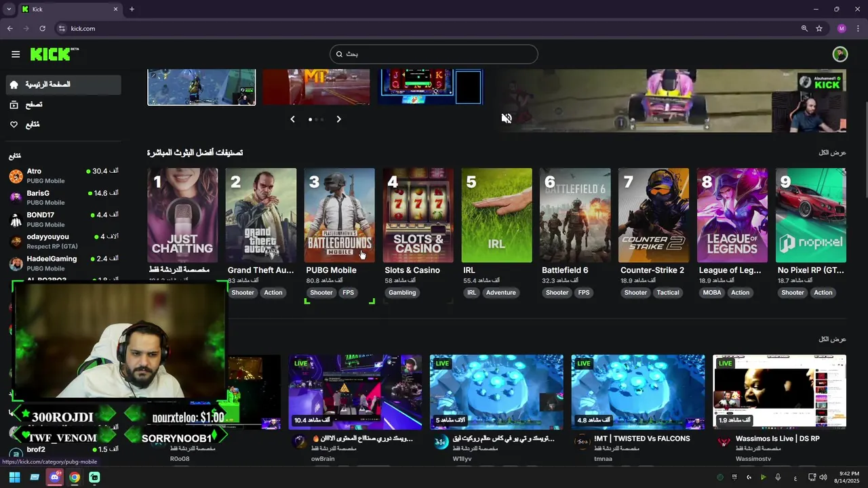Open Chrome profile avatar M

(842, 28)
